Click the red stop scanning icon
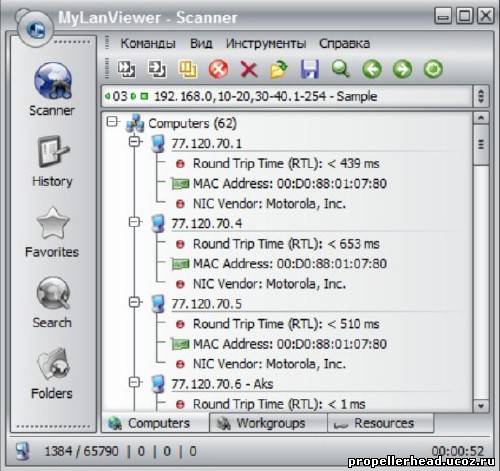Viewport: 500px width, 471px height. tap(218, 69)
